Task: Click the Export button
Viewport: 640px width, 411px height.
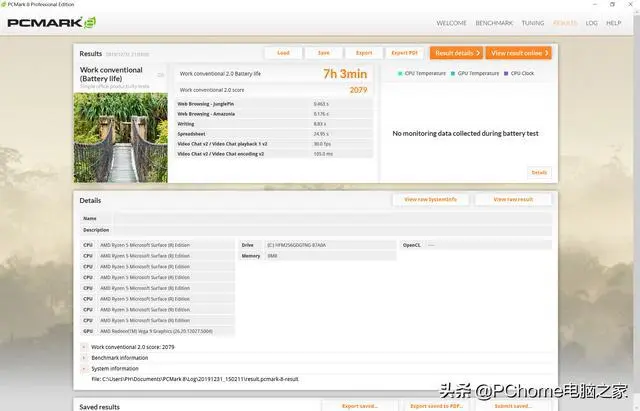Action: (x=364, y=53)
